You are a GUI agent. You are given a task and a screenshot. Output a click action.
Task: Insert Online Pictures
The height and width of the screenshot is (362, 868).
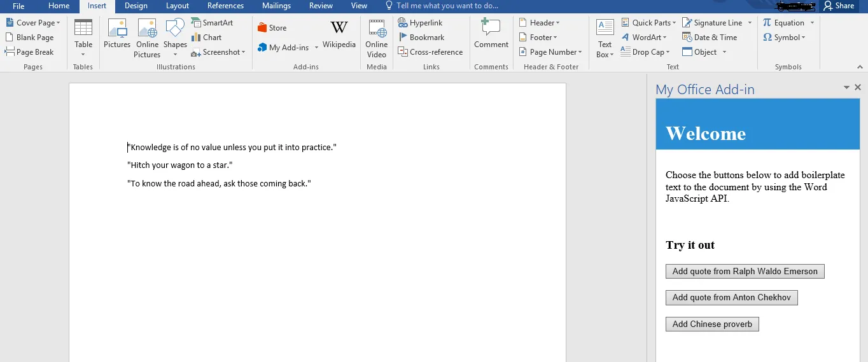tap(147, 38)
